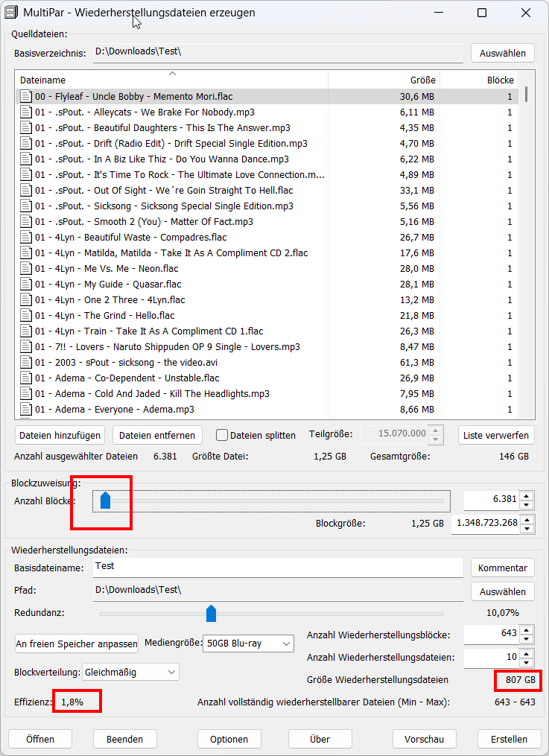Click file icon for 4Lyn Beautiful Waste flac
This screenshot has width=549, height=756.
[x=26, y=237]
